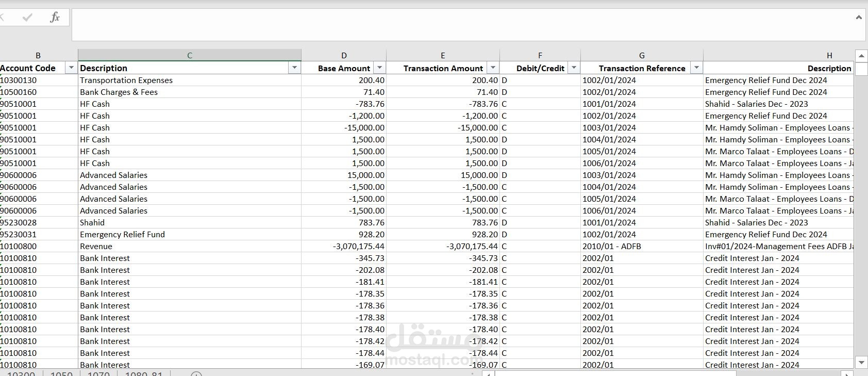The height and width of the screenshot is (376, 868).
Task: Select column D header
Action: (x=344, y=55)
